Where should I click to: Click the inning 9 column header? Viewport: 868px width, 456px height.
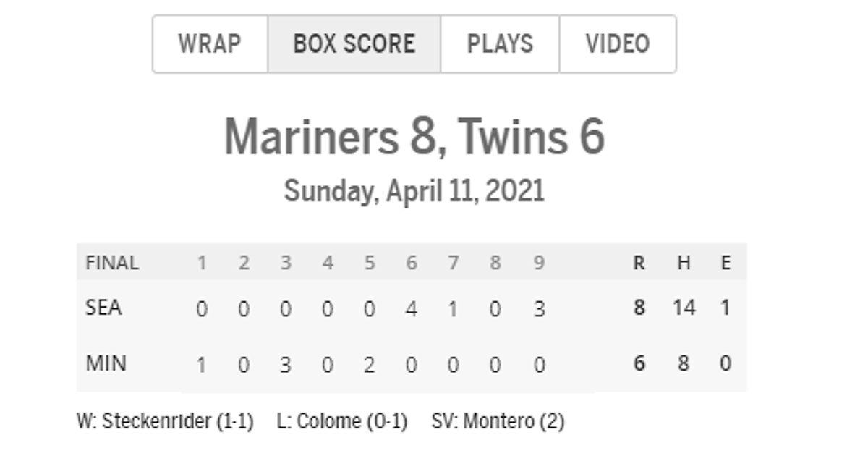click(538, 263)
